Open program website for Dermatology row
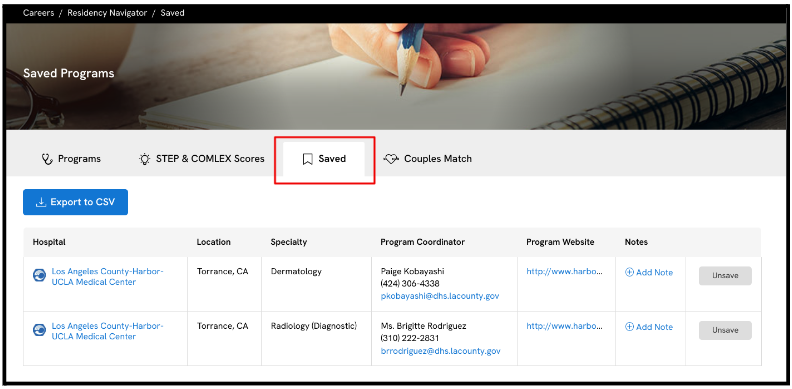This screenshot has height=389, width=792. click(x=564, y=271)
